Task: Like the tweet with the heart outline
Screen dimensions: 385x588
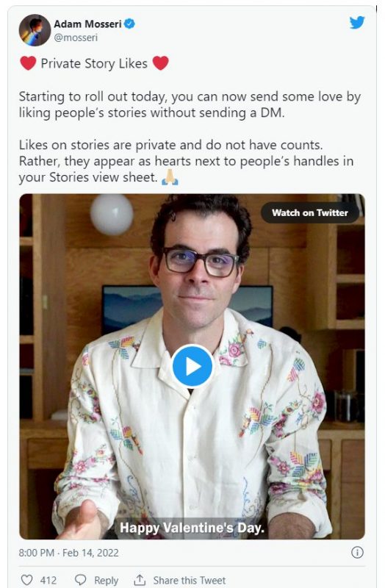Action: [26, 580]
